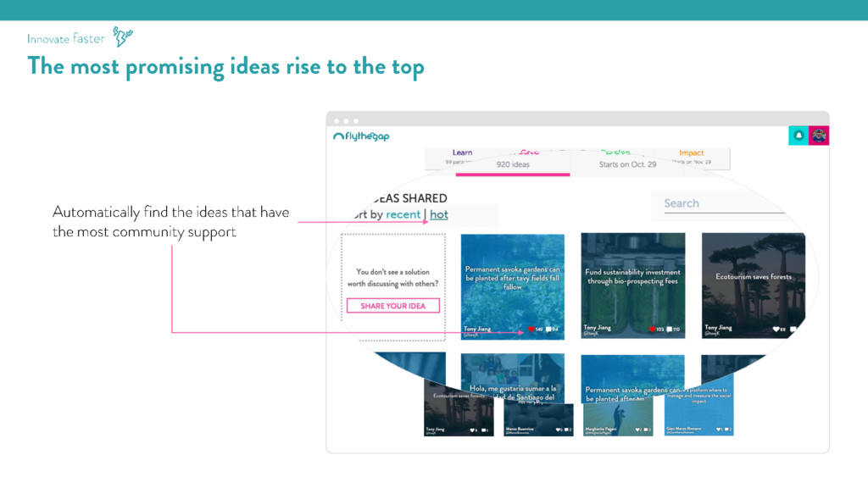Like the Margherita Pagani small card

pyautogui.click(x=637, y=430)
